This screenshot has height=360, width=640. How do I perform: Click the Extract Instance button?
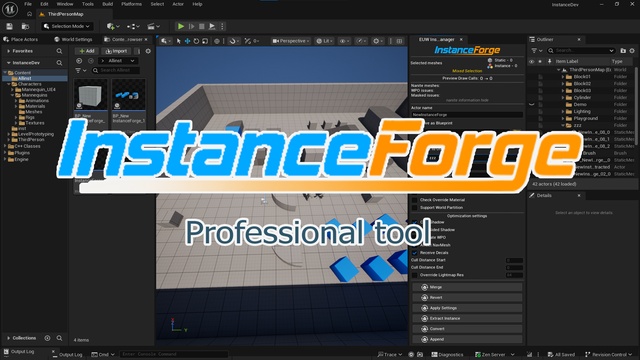(467, 318)
